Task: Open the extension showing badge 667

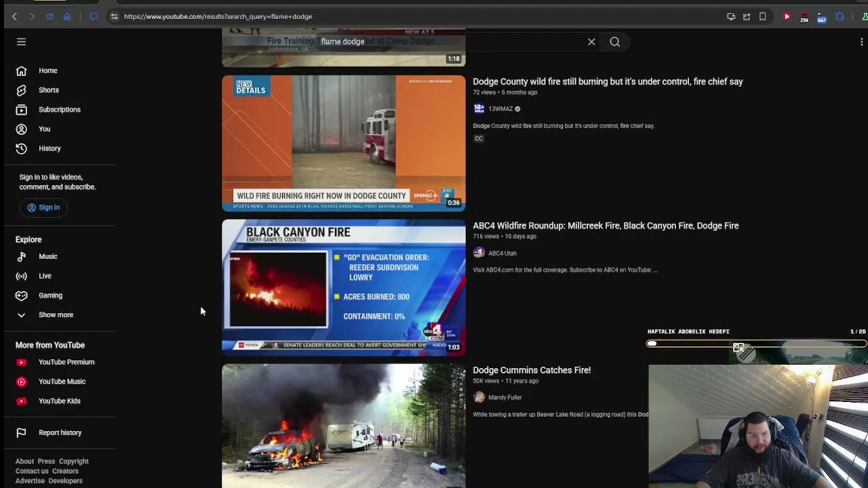Action: tap(822, 17)
